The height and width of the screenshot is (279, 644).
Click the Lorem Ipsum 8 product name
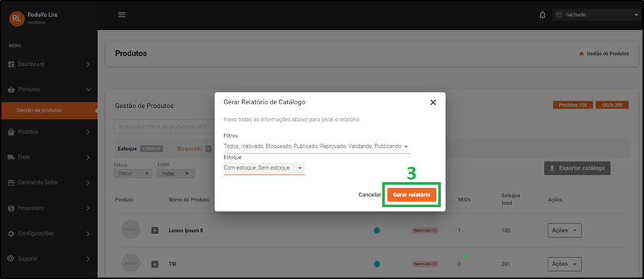click(x=186, y=230)
